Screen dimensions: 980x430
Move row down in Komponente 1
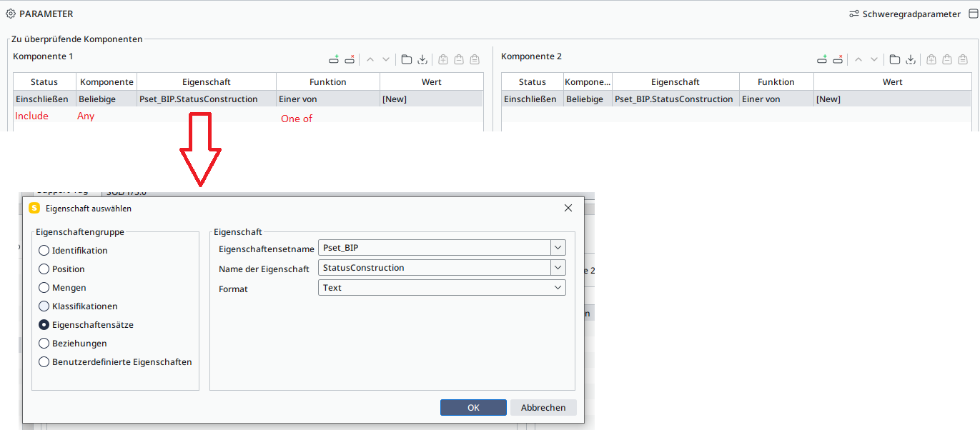point(386,59)
